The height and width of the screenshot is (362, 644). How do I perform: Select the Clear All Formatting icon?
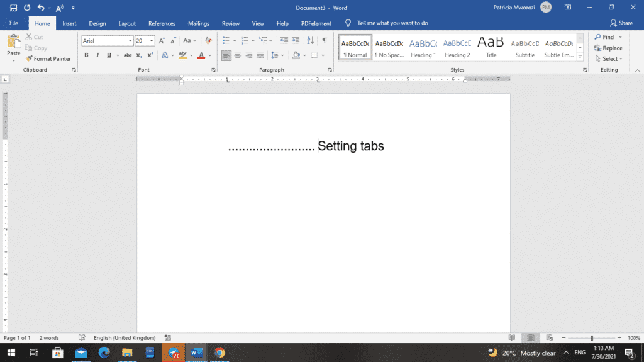click(x=208, y=40)
